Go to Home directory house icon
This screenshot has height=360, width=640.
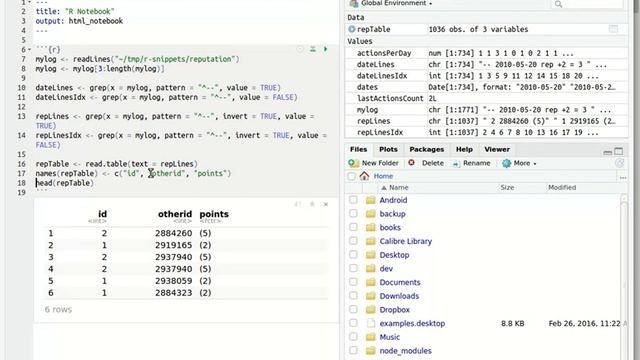364,176
